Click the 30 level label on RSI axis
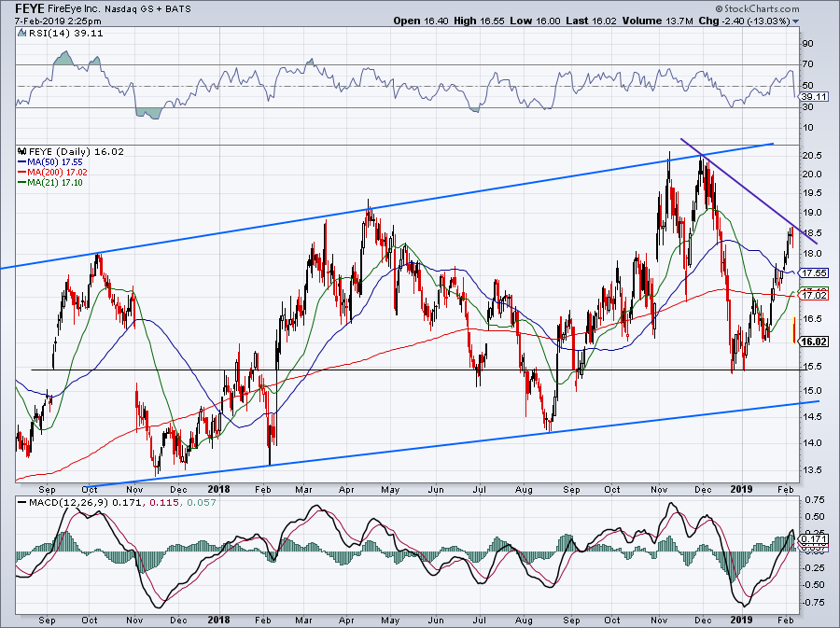Screen dimensions: 840x628 pyautogui.click(x=808, y=106)
